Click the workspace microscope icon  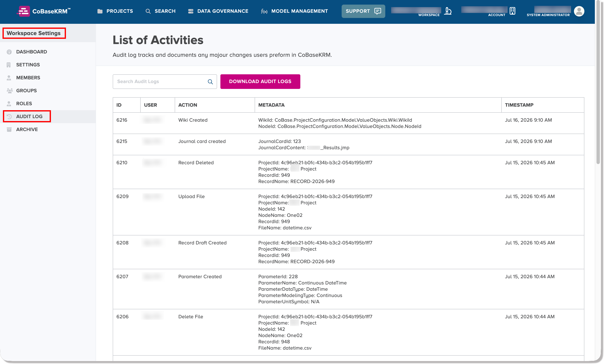click(x=448, y=11)
